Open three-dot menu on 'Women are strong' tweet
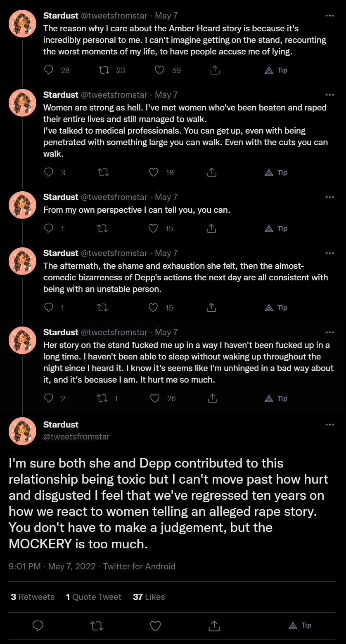This screenshot has height=644, width=346. click(x=330, y=95)
